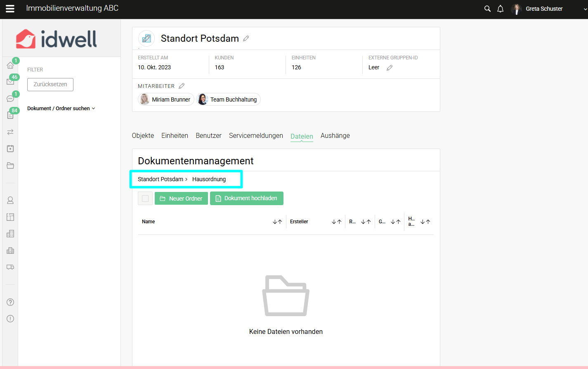Open the delivery truck sidebar icon
588x369 pixels.
[x=10, y=267]
